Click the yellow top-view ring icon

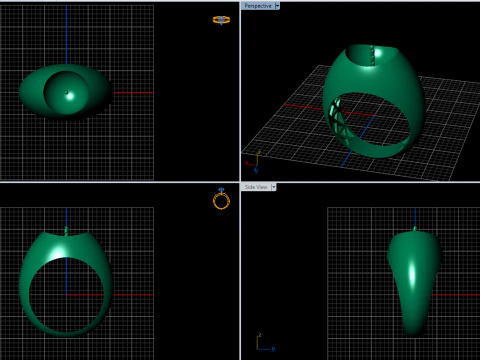221,20
